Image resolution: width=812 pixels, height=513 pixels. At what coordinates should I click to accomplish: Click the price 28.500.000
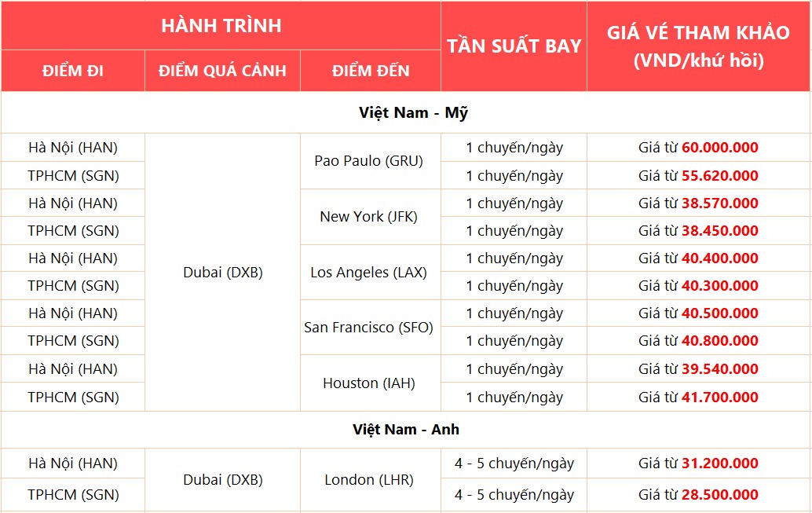click(x=720, y=495)
